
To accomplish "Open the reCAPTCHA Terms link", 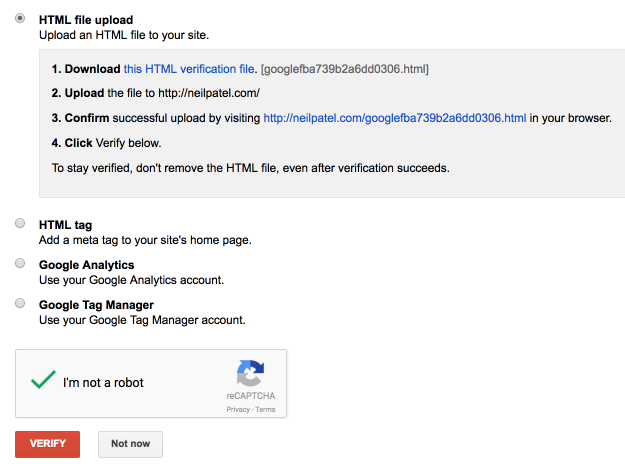I will click(264, 410).
